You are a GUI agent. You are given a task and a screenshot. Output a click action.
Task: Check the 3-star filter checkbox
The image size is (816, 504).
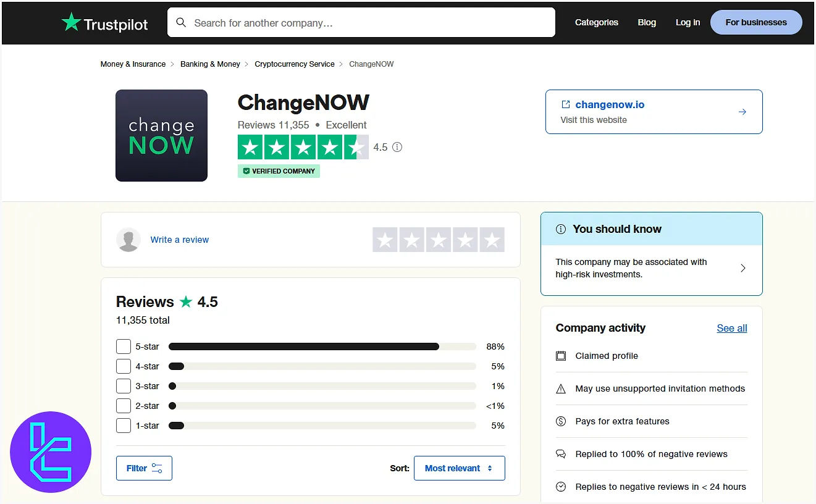[124, 386]
